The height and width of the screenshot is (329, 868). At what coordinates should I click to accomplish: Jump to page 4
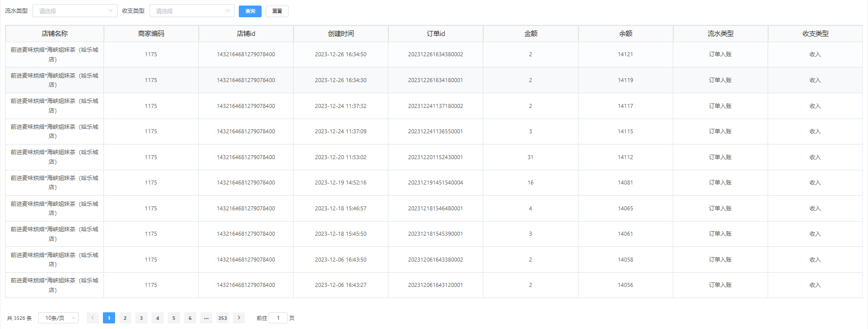158,318
